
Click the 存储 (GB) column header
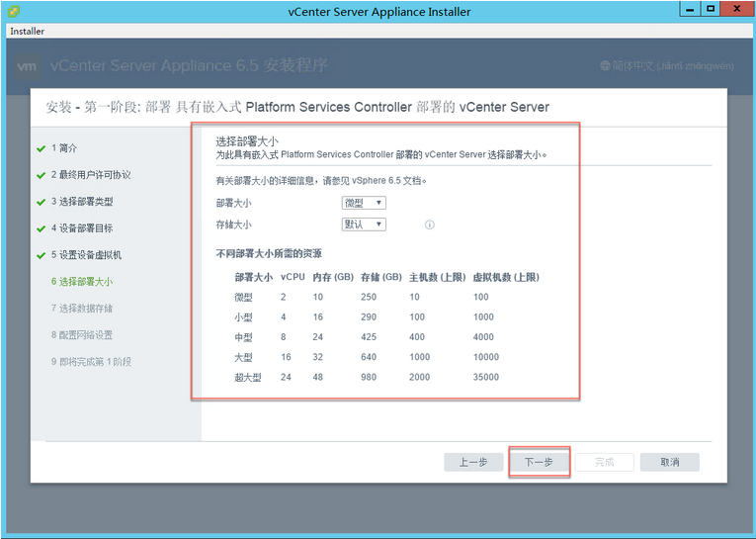click(x=381, y=277)
